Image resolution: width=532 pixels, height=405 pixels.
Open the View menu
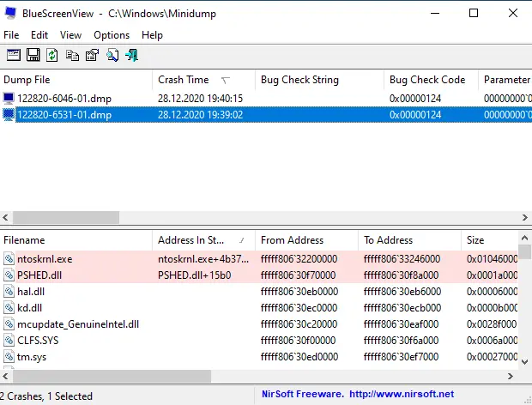pos(70,35)
